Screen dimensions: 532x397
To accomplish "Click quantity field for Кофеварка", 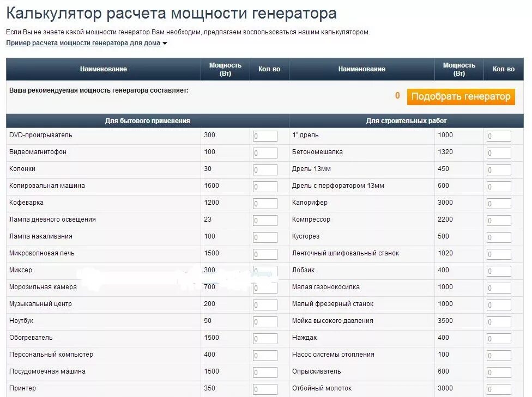I will [x=265, y=204].
